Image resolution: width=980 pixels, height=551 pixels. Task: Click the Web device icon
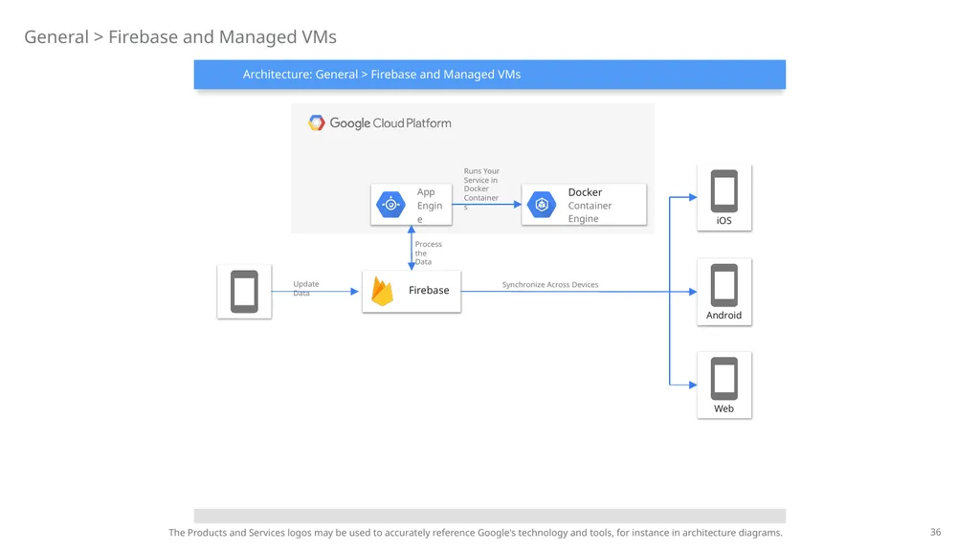coord(724,379)
